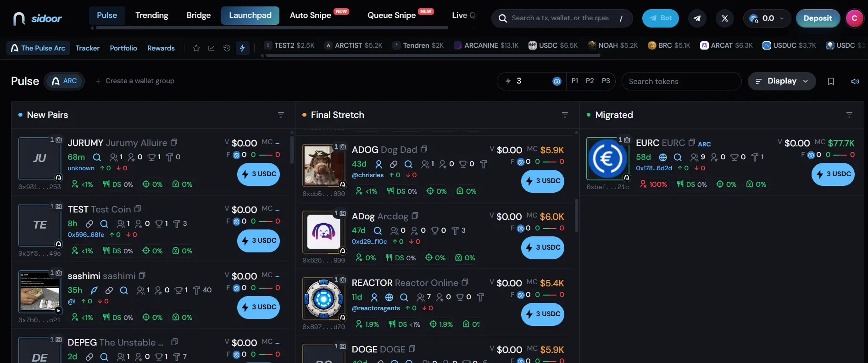The height and width of the screenshot is (363, 868).
Task: Open the Trending tab
Action: [152, 15]
